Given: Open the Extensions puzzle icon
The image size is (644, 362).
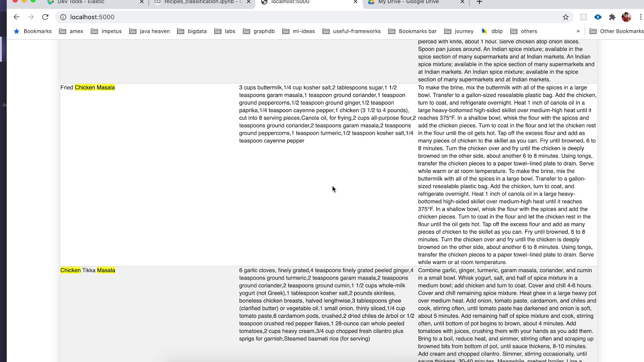Looking at the screenshot, I should pyautogui.click(x=612, y=17).
